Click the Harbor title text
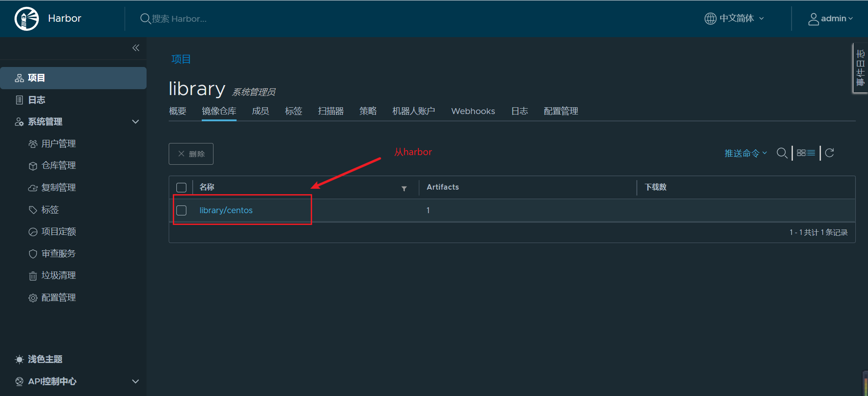Viewport: 868px width, 396px height. [65, 19]
